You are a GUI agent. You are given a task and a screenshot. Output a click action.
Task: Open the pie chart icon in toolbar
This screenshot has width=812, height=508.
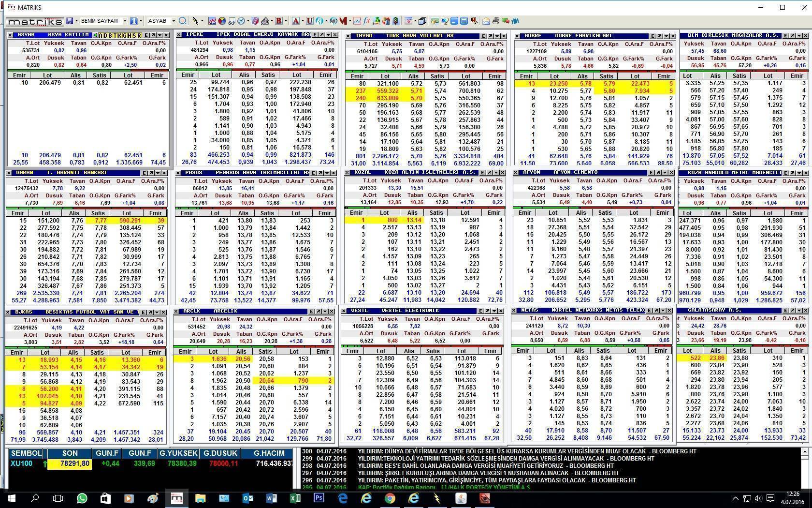pyautogui.click(x=221, y=21)
